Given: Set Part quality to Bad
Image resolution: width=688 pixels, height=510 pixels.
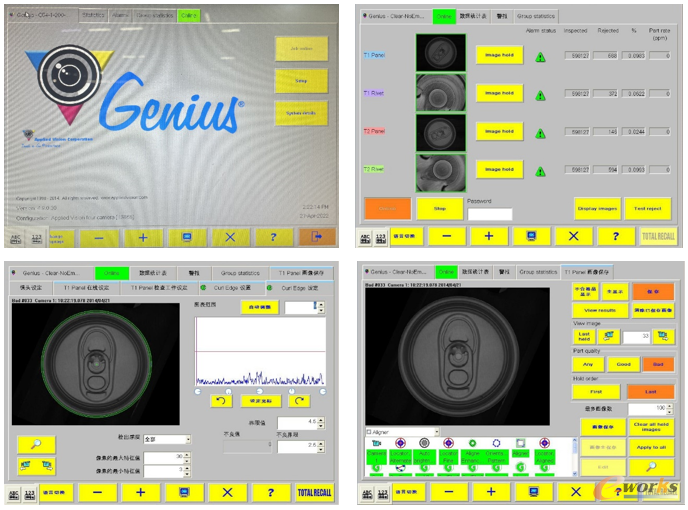Looking at the screenshot, I should tap(658, 364).
